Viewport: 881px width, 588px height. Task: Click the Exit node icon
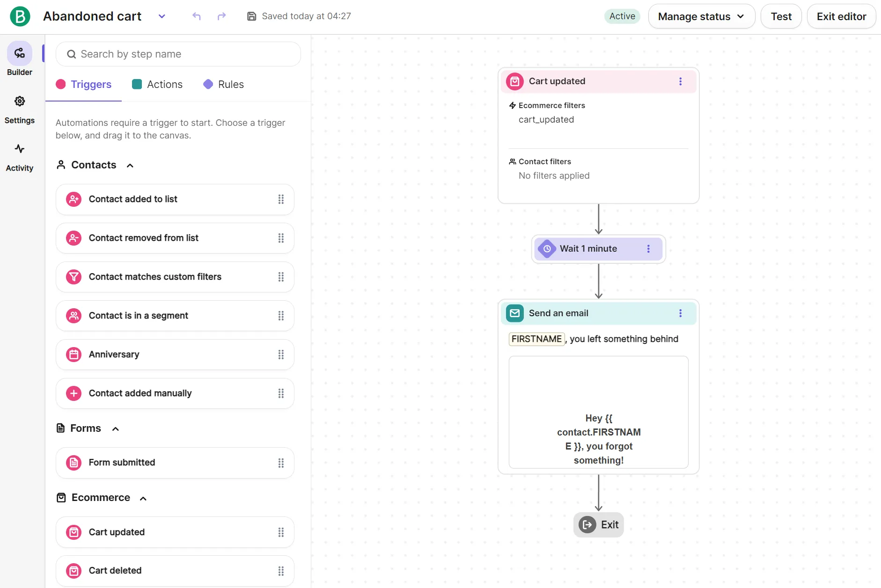(x=587, y=525)
